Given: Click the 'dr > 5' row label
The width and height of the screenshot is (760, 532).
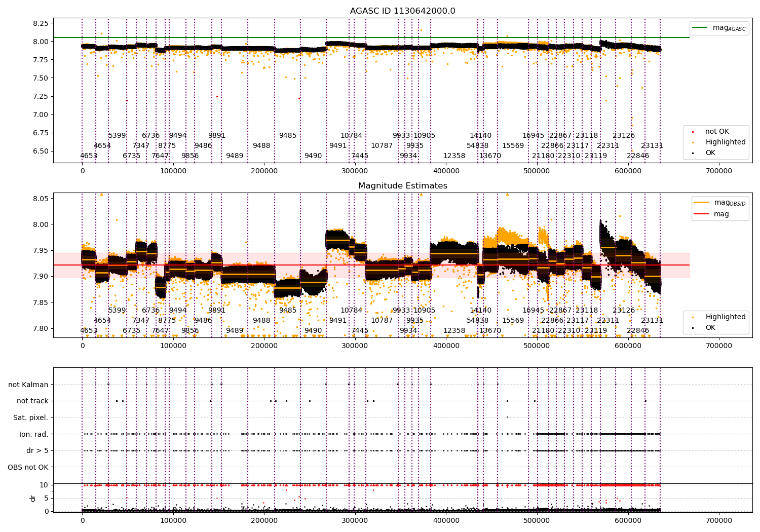Looking at the screenshot, I should 37,450.
